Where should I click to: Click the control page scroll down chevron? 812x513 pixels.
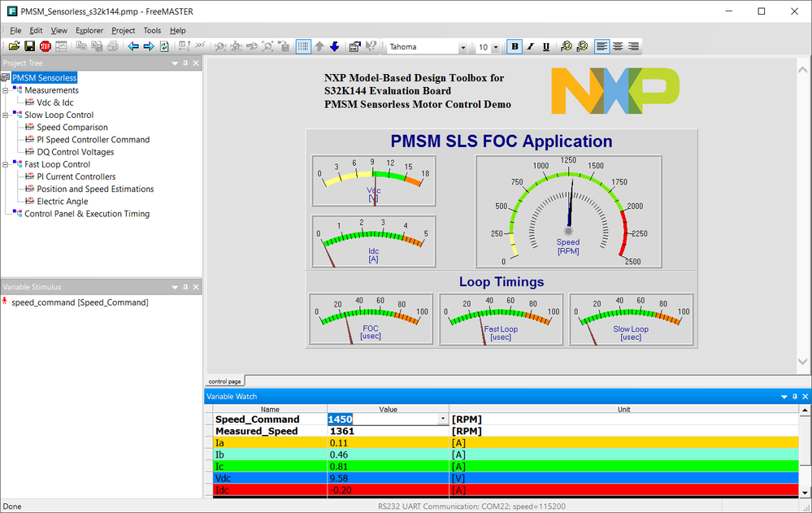tap(803, 362)
